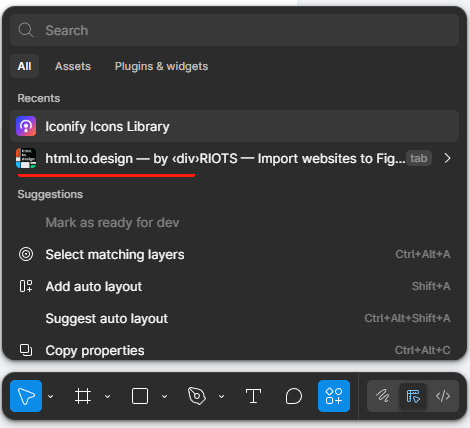Screen dimensions: 470x428
Task: Select the Move tool arrow
Action: pyautogui.click(x=26, y=396)
